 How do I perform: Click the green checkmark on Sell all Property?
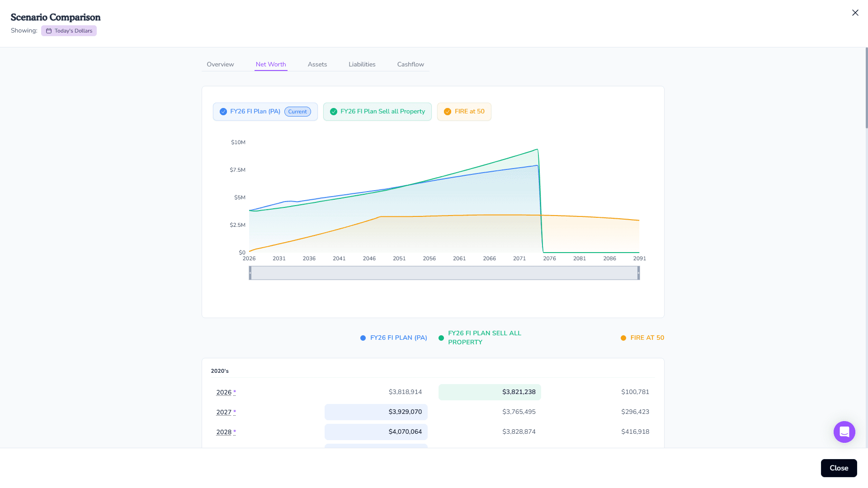(x=334, y=111)
